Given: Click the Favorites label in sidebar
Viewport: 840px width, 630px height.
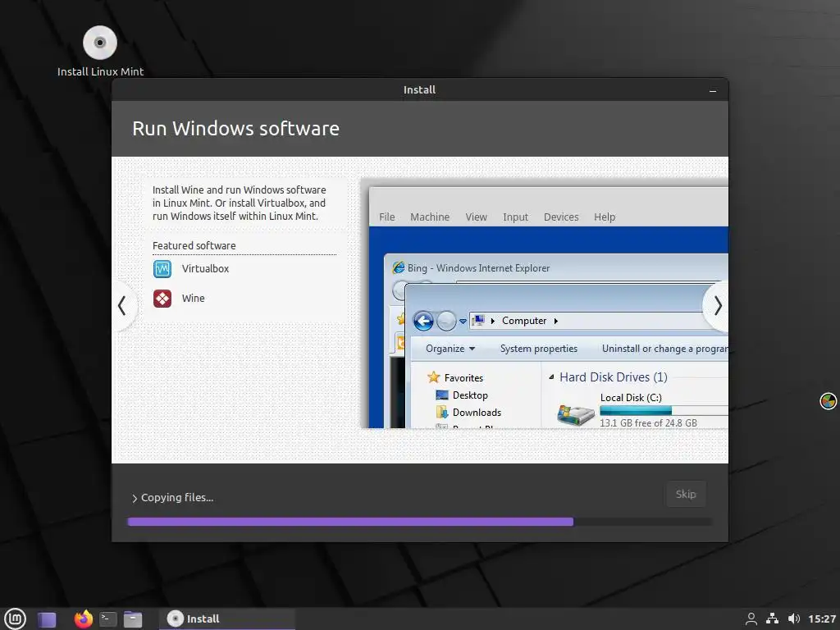Looking at the screenshot, I should (463, 377).
